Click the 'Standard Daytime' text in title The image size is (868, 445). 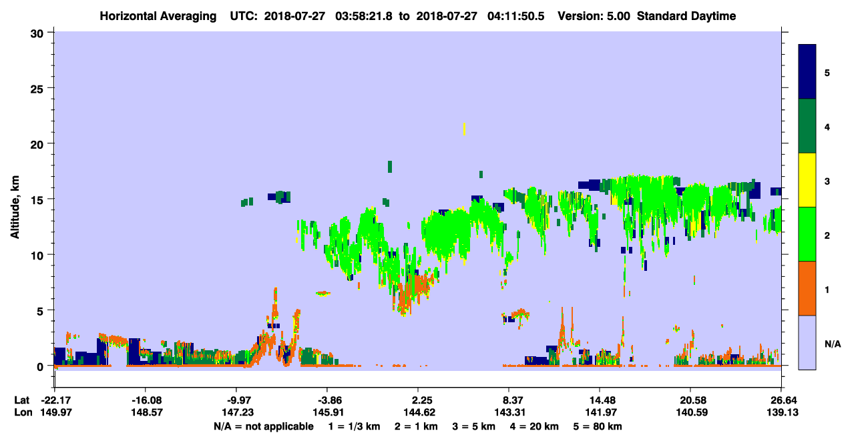[686, 16]
